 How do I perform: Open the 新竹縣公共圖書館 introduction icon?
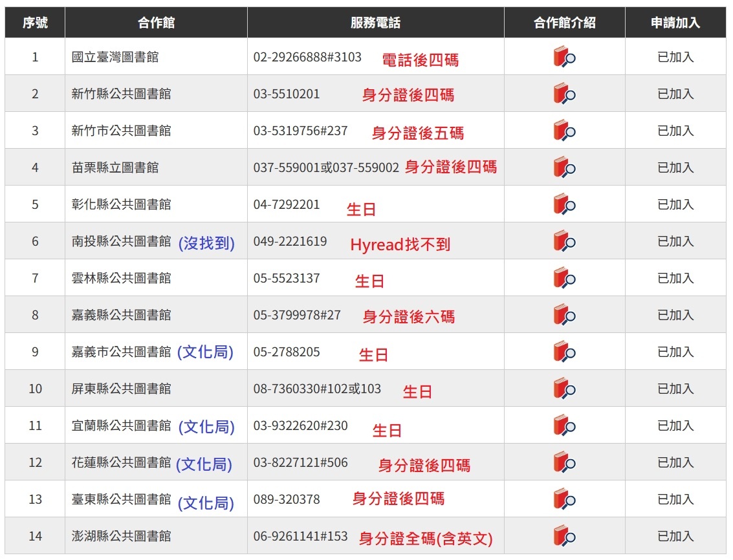(x=564, y=94)
